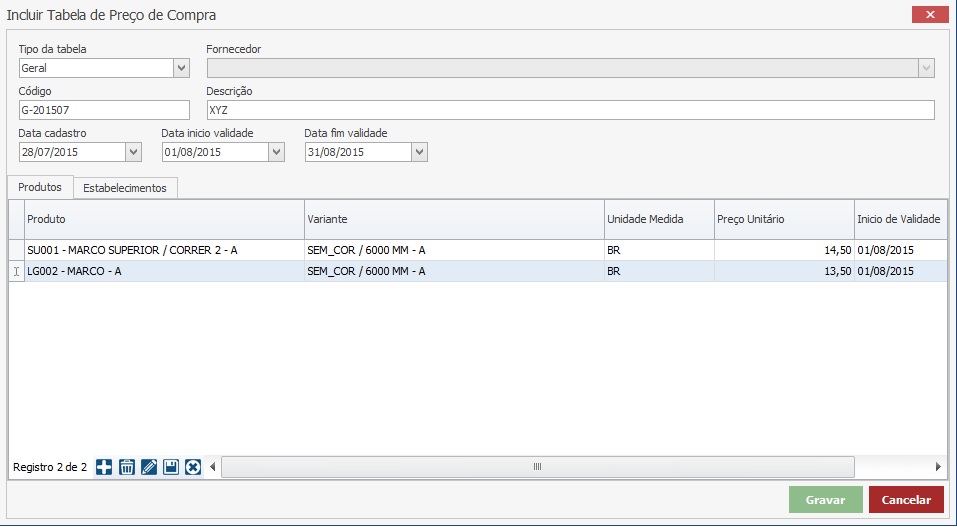Open the Tipo da tabela dropdown
Viewport: 957px width, 527px height.
[181, 68]
